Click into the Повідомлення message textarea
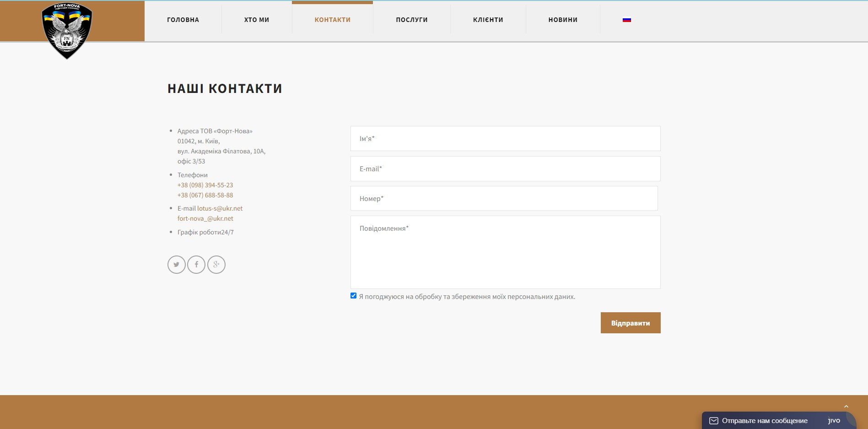Image resolution: width=868 pixels, height=429 pixels. (505, 252)
